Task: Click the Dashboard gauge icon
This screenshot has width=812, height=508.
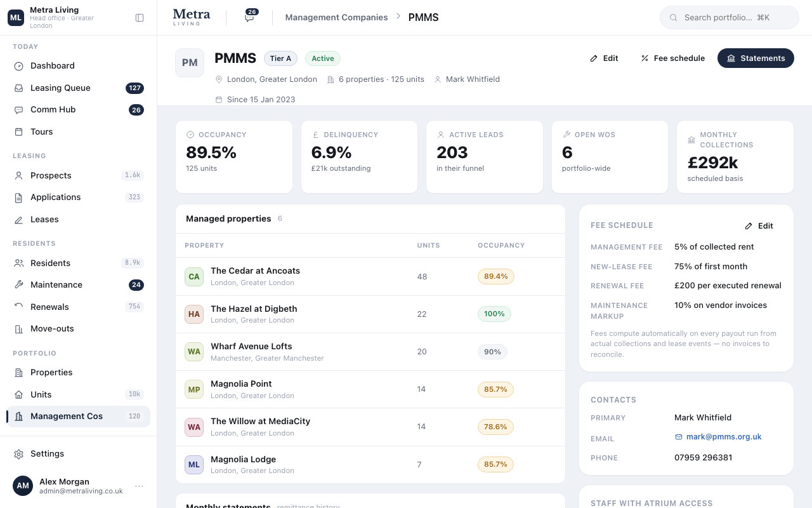Action: 19,66
